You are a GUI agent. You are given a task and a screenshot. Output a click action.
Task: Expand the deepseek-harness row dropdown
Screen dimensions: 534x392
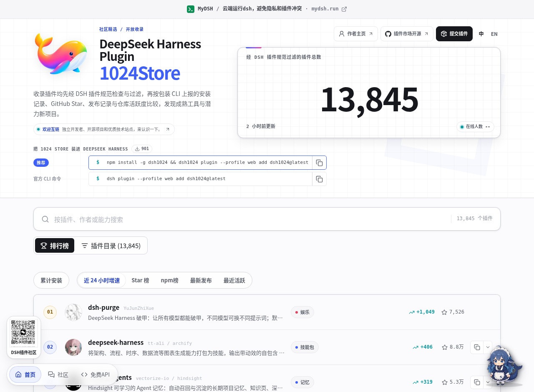click(x=488, y=347)
